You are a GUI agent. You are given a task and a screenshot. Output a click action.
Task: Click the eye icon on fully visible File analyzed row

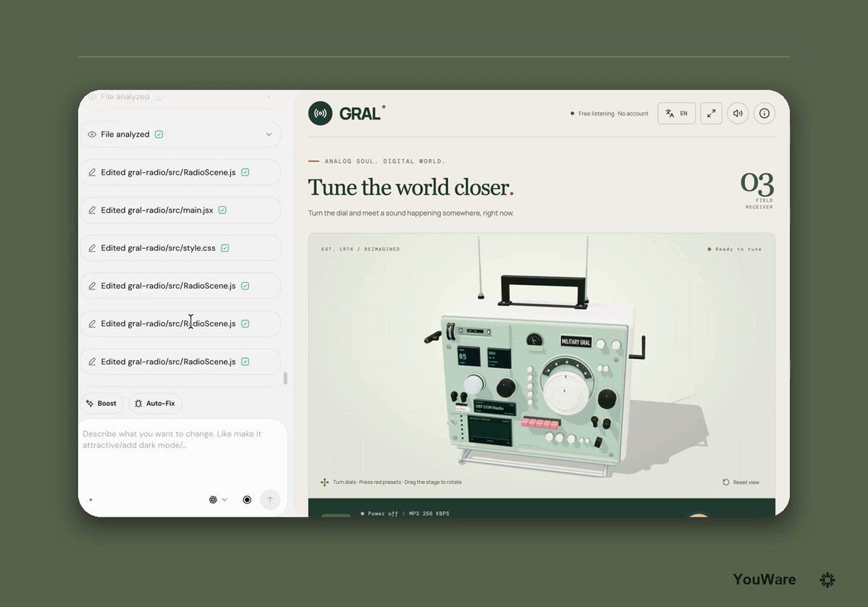click(x=92, y=135)
